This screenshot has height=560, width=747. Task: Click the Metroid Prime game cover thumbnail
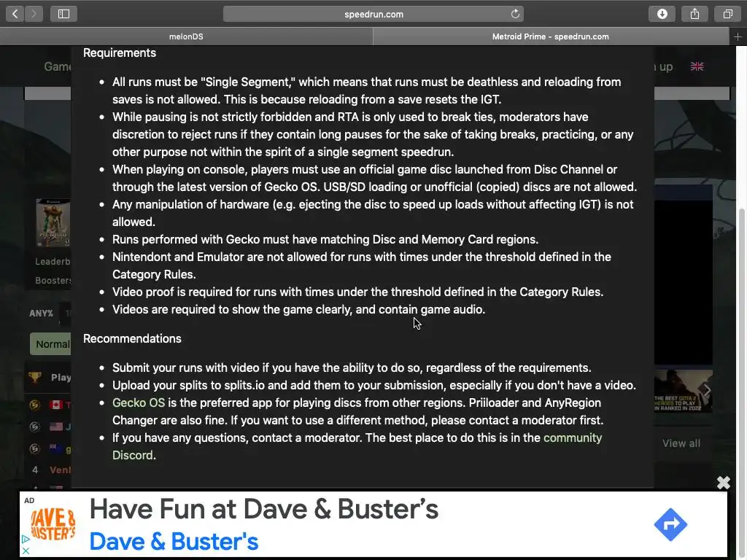tap(53, 223)
